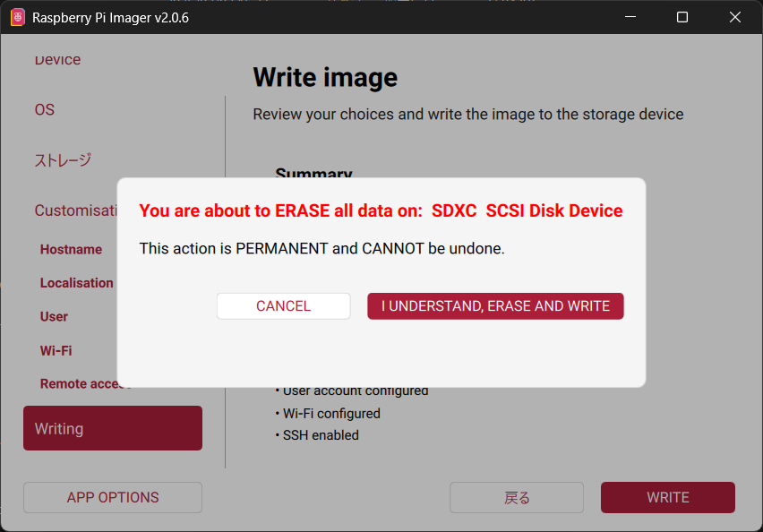Close the Raspberry Pi Imager window
The height and width of the screenshot is (532, 763).
[x=735, y=17]
